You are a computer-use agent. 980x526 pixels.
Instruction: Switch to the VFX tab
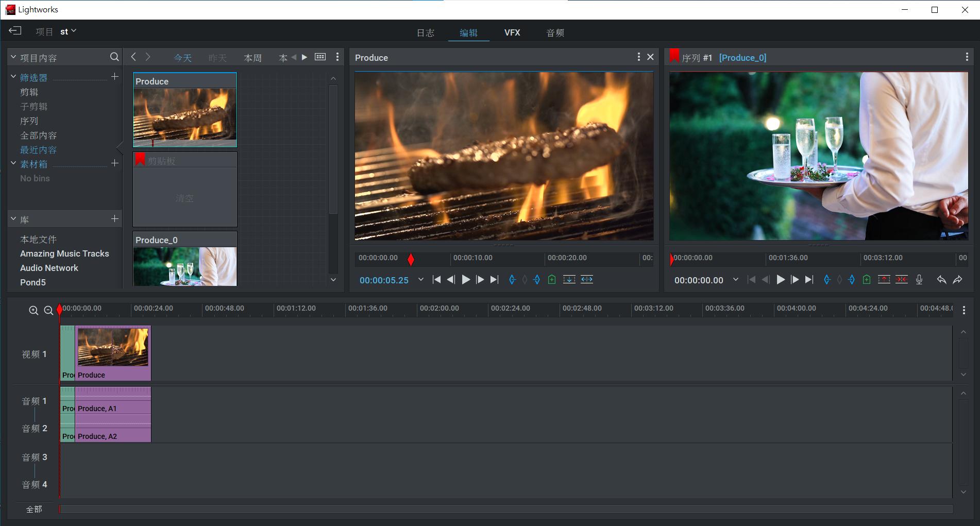point(512,32)
